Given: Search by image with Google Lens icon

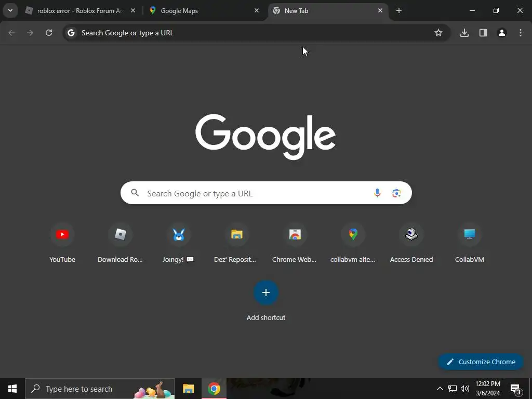Looking at the screenshot, I should coord(396,193).
